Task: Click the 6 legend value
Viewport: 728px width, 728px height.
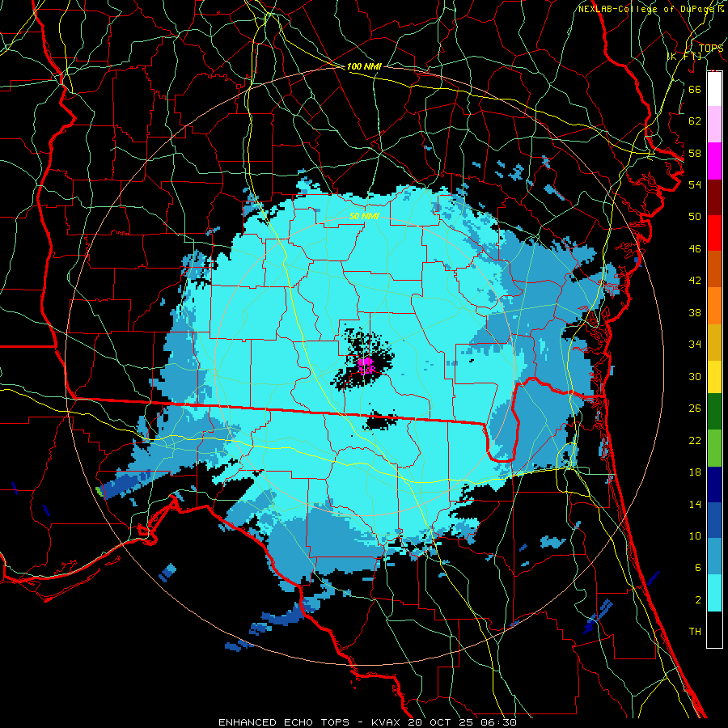Action: click(x=697, y=569)
